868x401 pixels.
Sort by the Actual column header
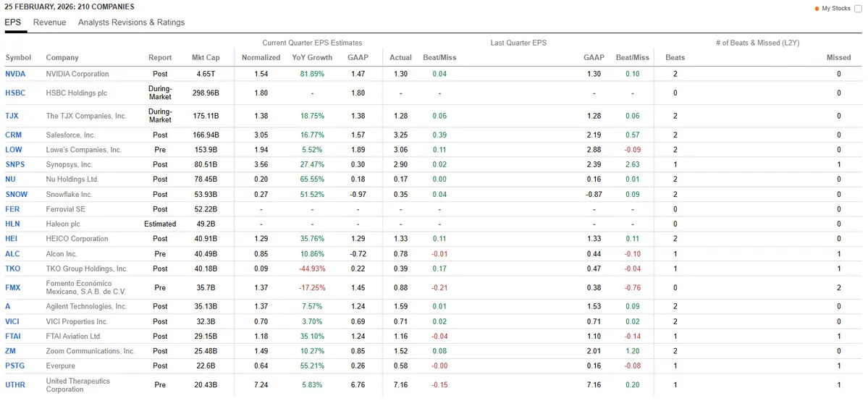[x=401, y=58]
